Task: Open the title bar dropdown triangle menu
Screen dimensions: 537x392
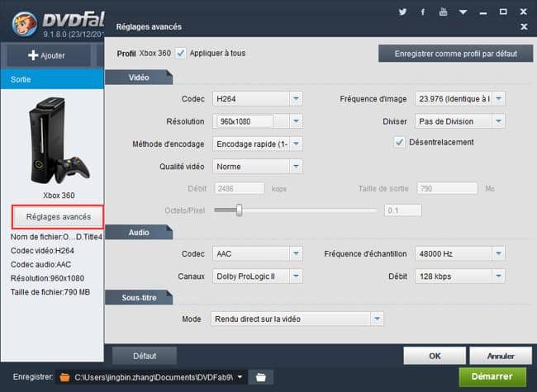Action: (463, 12)
